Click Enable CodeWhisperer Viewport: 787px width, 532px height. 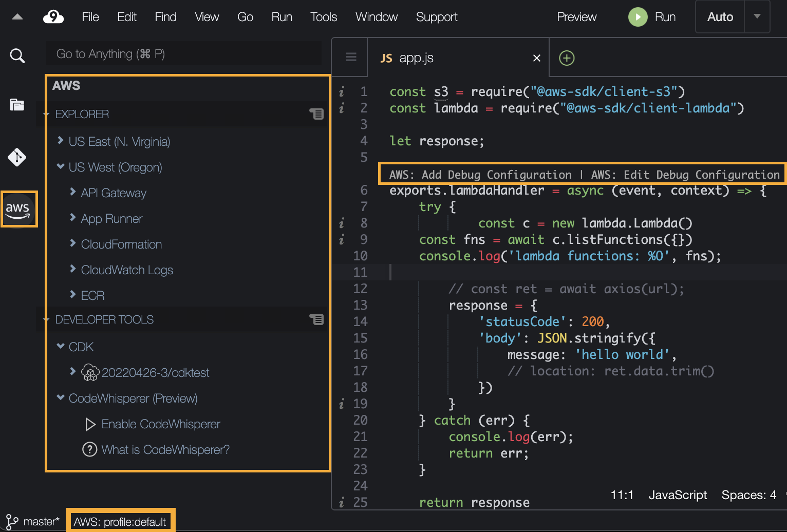pyautogui.click(x=161, y=424)
